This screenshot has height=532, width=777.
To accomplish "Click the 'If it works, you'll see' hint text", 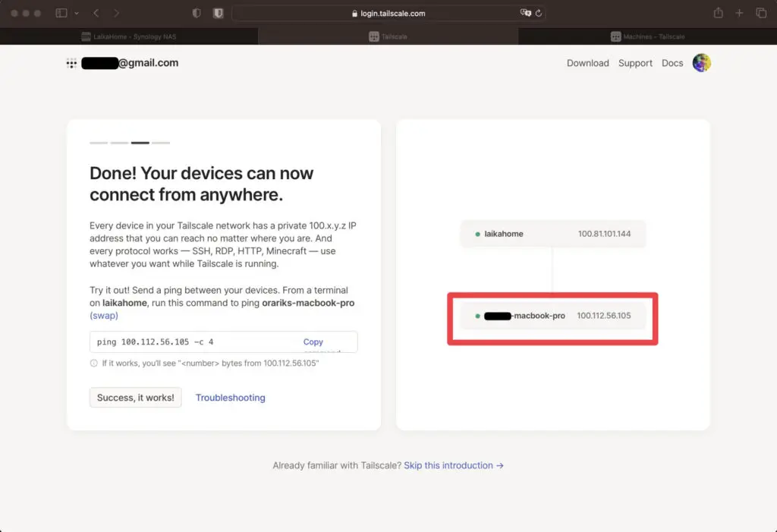I will pos(210,363).
